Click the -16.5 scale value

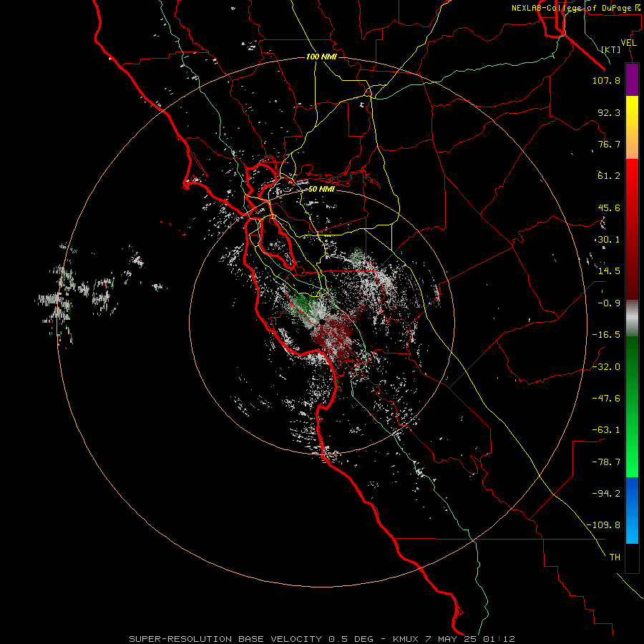click(606, 335)
